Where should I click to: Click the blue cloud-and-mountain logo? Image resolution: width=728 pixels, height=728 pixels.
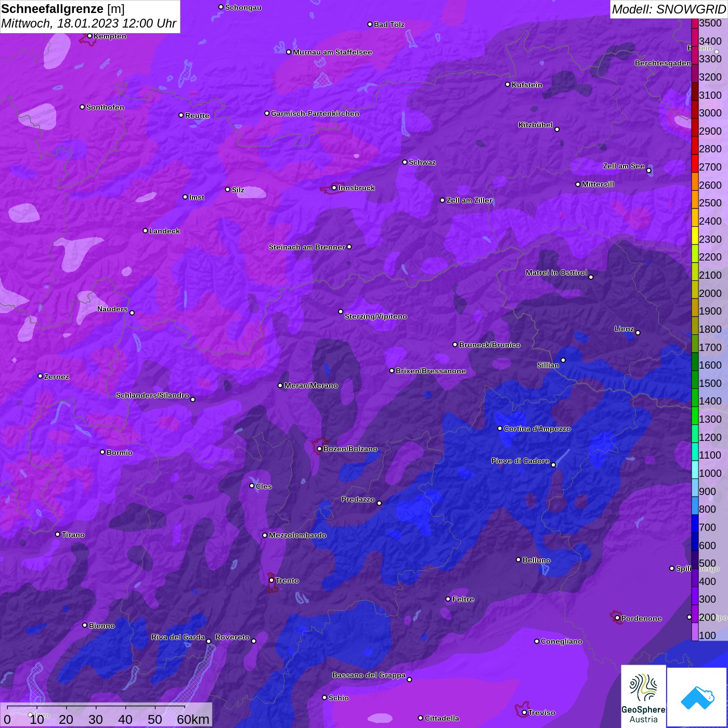pyautogui.click(x=697, y=697)
